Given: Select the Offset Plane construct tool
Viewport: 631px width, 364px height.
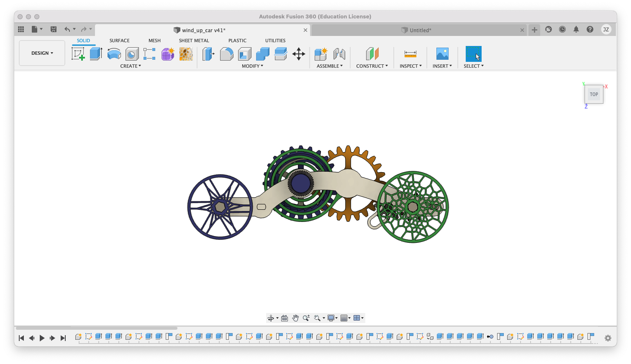Looking at the screenshot, I should pos(372,54).
